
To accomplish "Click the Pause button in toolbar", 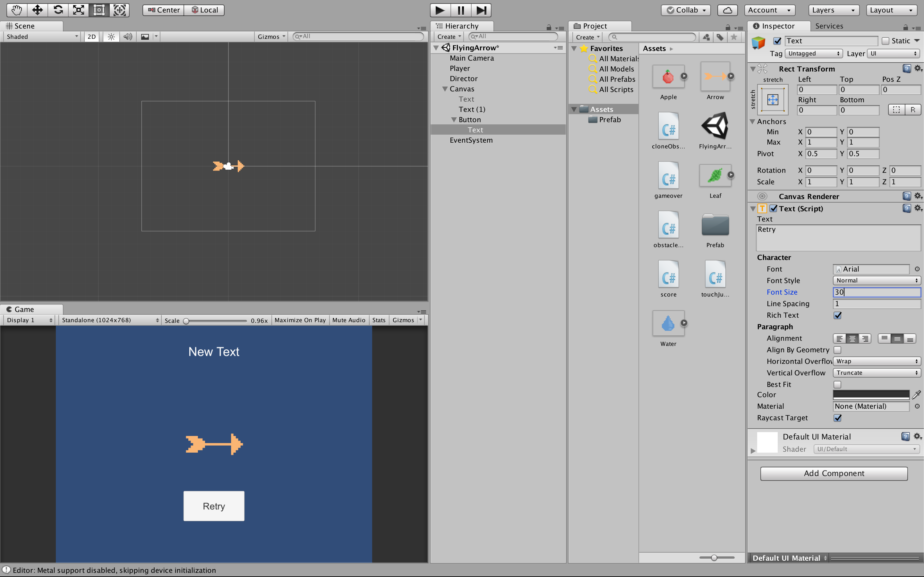I will coord(461,10).
